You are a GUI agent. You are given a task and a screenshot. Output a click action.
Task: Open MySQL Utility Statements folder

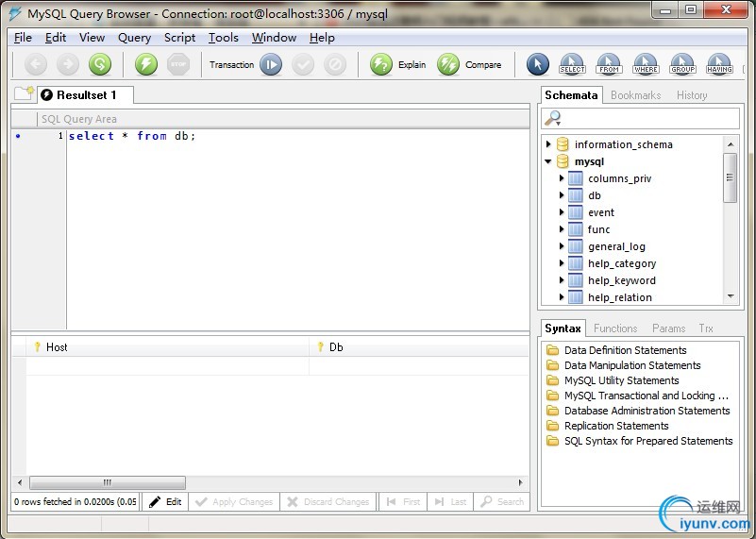[x=621, y=380]
